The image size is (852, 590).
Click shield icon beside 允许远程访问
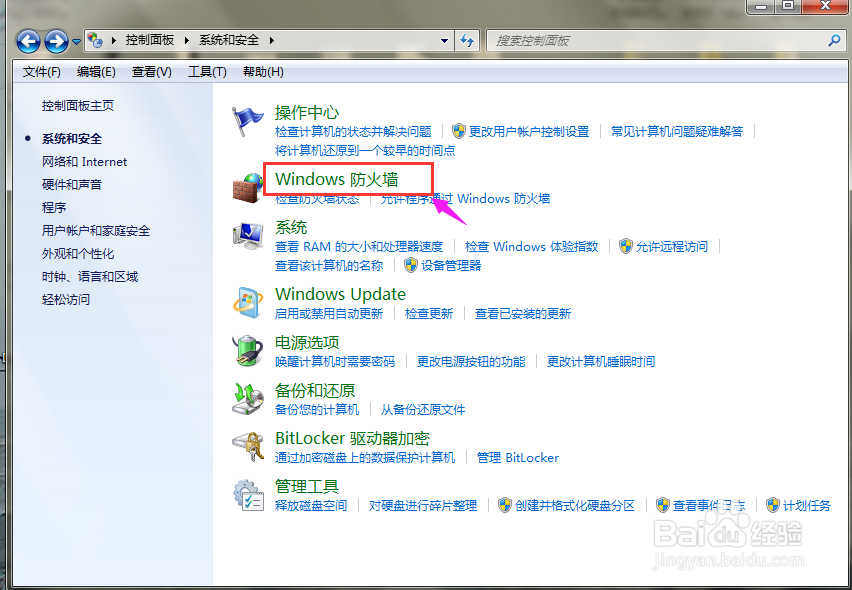(x=626, y=246)
